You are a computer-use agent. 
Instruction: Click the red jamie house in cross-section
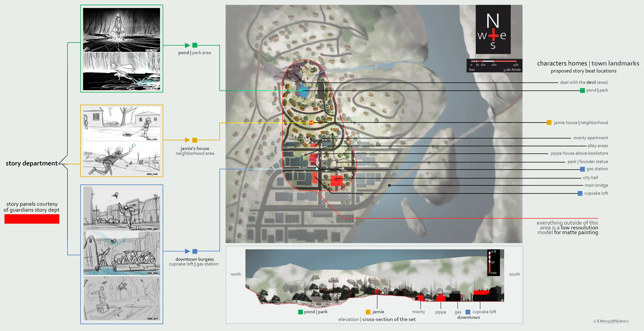(377, 292)
